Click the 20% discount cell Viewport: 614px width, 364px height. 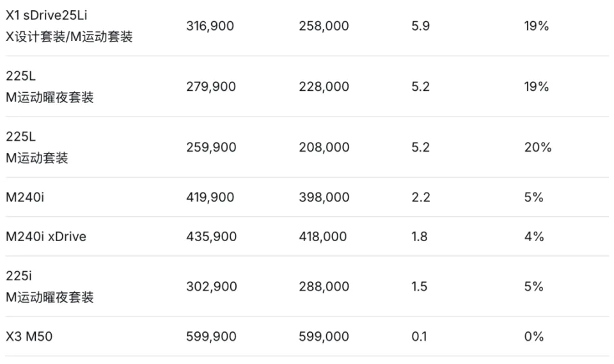coord(537,147)
